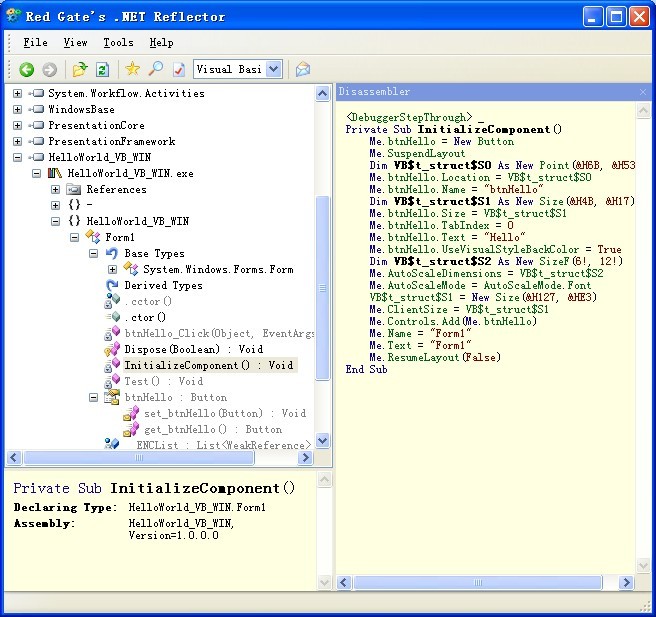The image size is (656, 617).
Task: Follow the Button type link in disassembler
Action: (x=496, y=141)
